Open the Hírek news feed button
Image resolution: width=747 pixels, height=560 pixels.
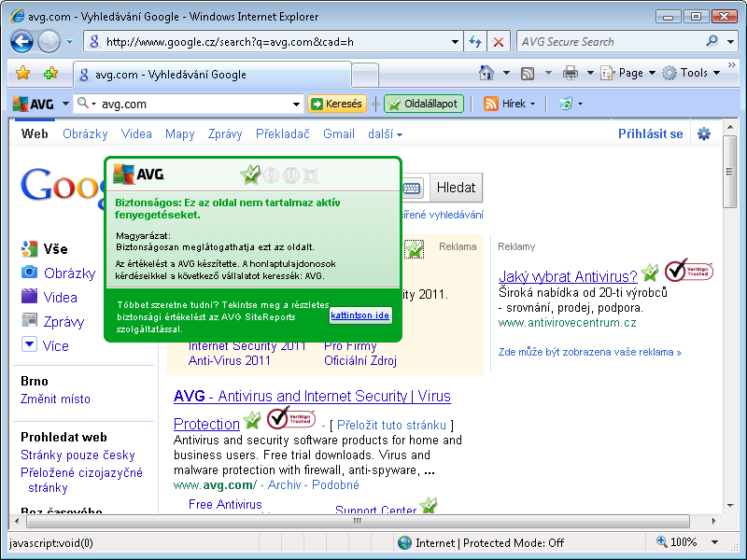pyautogui.click(x=509, y=104)
